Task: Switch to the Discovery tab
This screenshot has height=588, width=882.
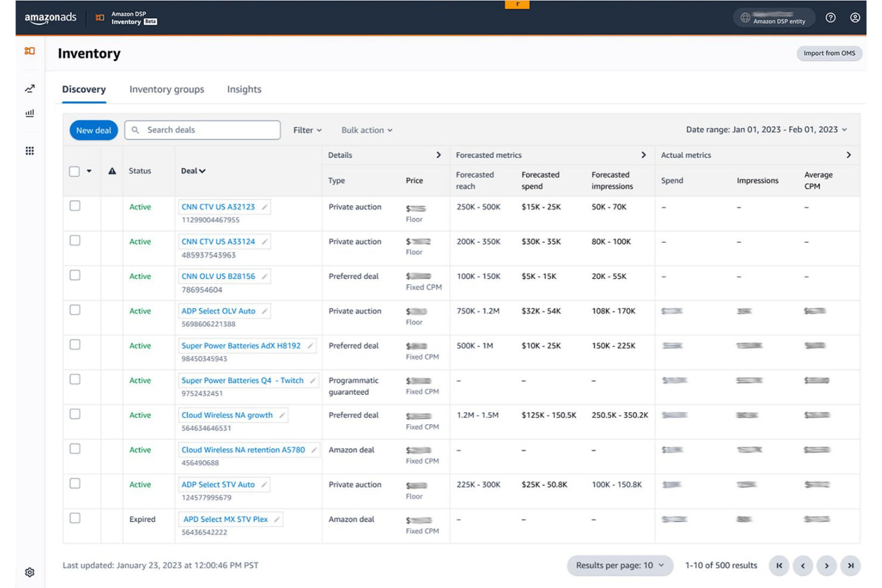Action: click(84, 89)
